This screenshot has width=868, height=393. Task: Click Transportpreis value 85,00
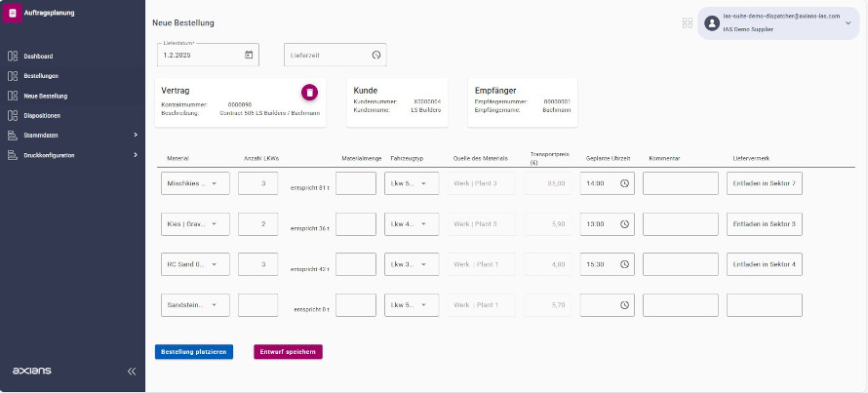pos(557,183)
